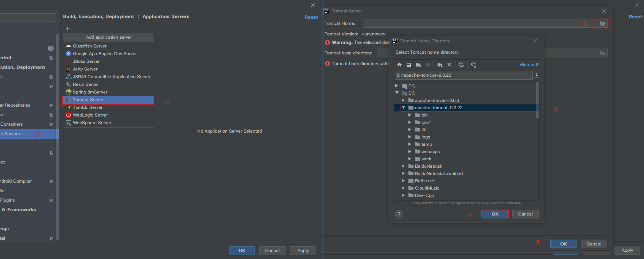
Task: Browse for Tomcat base directory folder icon
Action: pos(603,53)
